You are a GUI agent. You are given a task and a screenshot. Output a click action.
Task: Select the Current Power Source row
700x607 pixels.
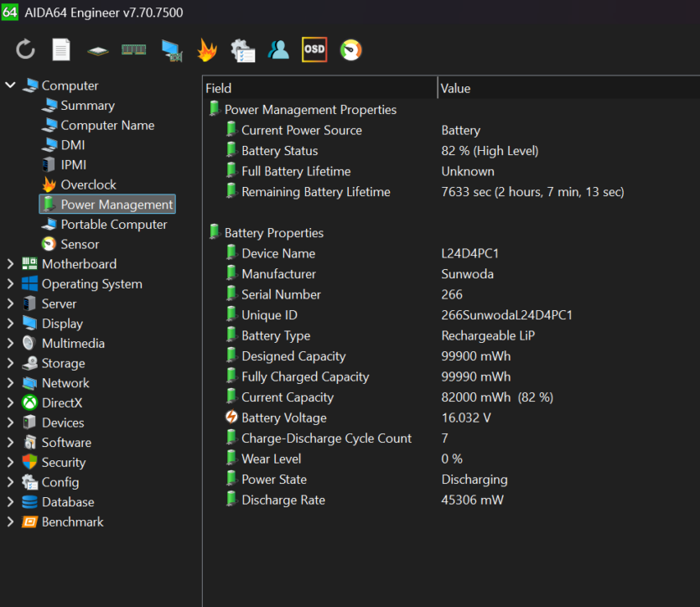pyautogui.click(x=451, y=130)
